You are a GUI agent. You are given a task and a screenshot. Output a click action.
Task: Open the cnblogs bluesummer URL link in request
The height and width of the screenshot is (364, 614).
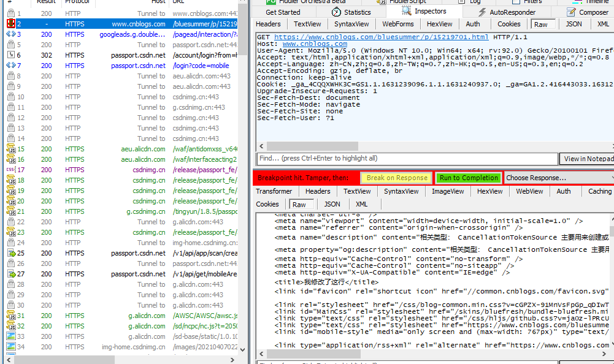(x=381, y=37)
